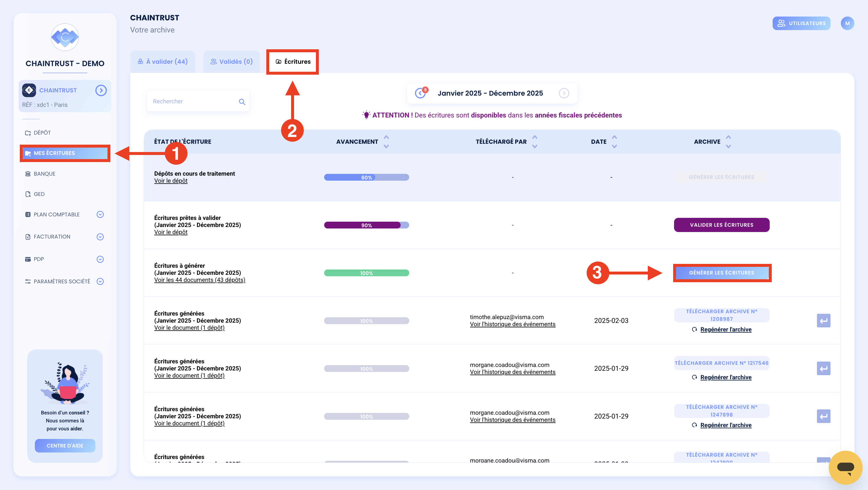This screenshot has width=868, height=490.
Task: Click the PDP card icon
Action: (x=28, y=259)
